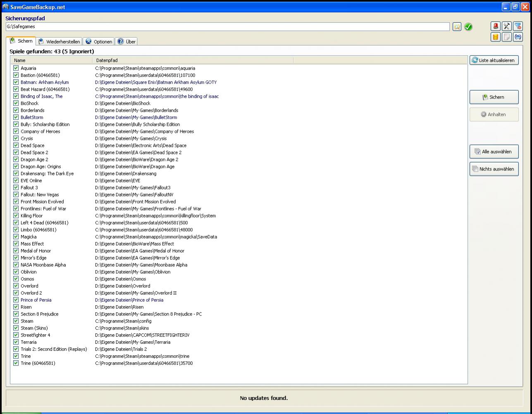The image size is (532, 414).
Task: Uncheck the Magicka checkbox
Action: (16, 237)
